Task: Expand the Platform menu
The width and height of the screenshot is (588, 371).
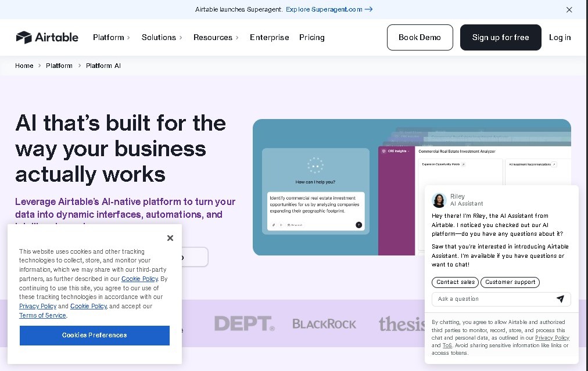Action: click(x=112, y=38)
